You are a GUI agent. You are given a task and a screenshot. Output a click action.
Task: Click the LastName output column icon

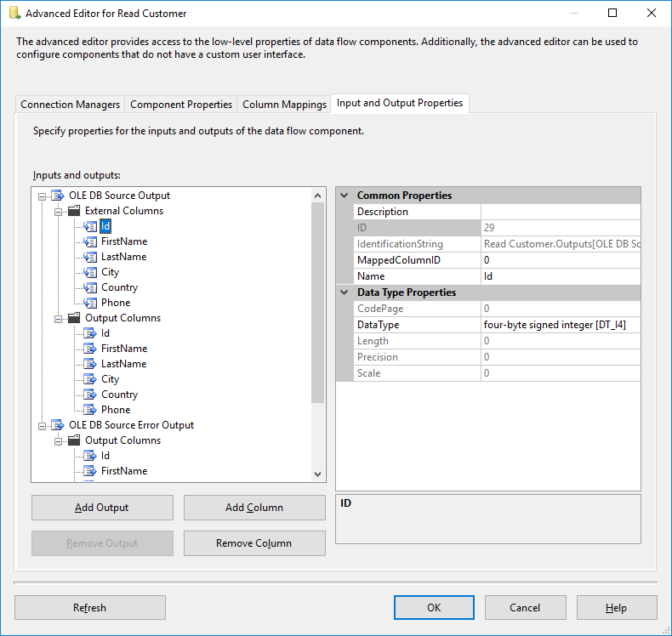coord(90,364)
